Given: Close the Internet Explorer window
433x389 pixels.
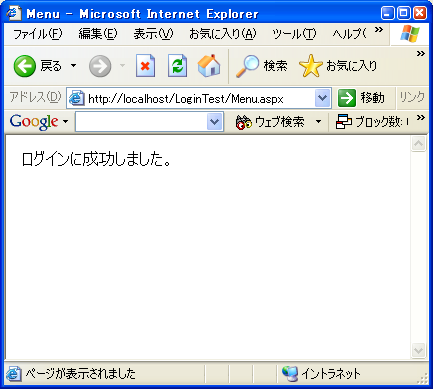Looking at the screenshot, I should (420, 13).
